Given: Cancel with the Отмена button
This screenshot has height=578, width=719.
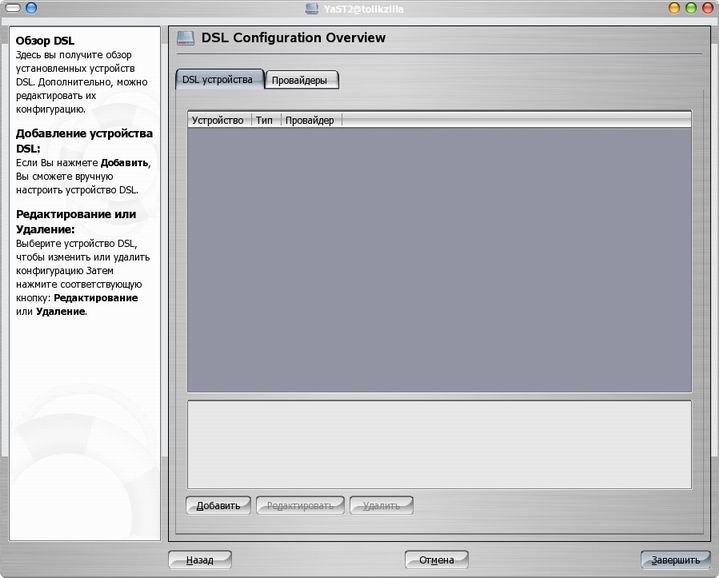Looking at the screenshot, I should [436, 560].
